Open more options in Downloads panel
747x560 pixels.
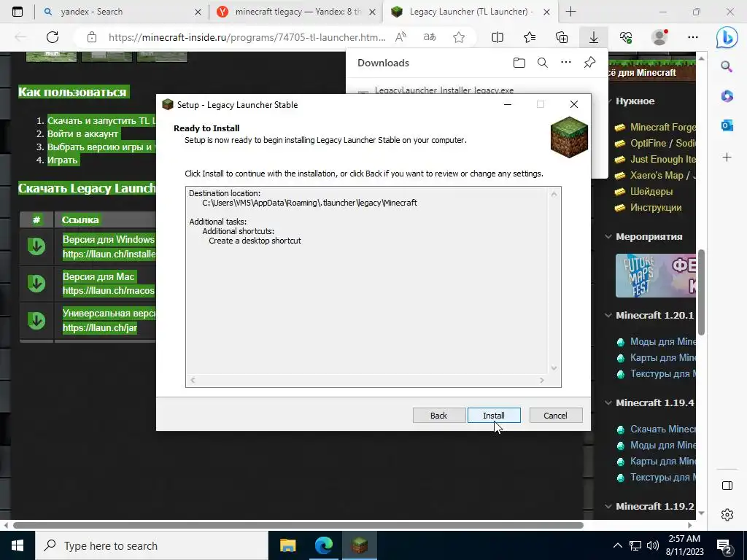tap(566, 63)
